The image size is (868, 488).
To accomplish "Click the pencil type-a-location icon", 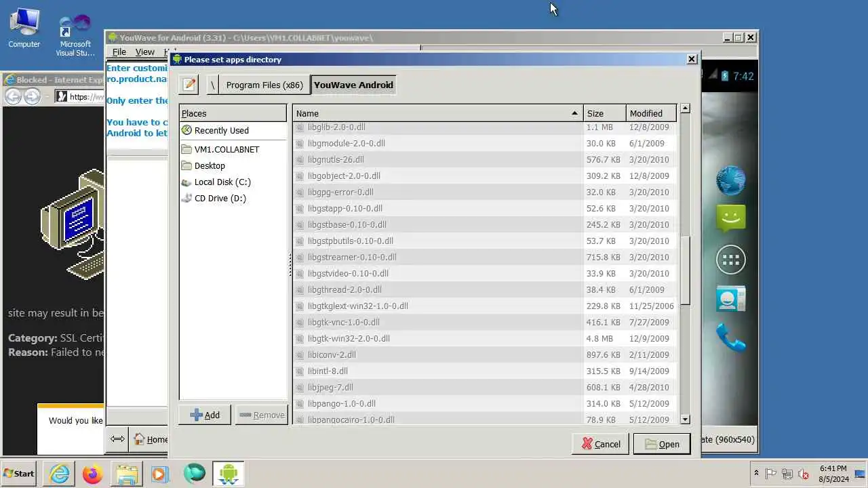I will (x=189, y=85).
